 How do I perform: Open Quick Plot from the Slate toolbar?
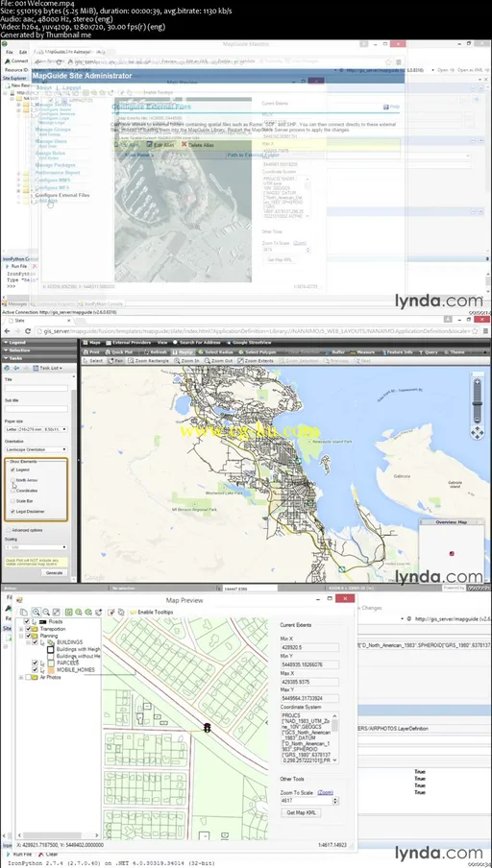coord(118,352)
